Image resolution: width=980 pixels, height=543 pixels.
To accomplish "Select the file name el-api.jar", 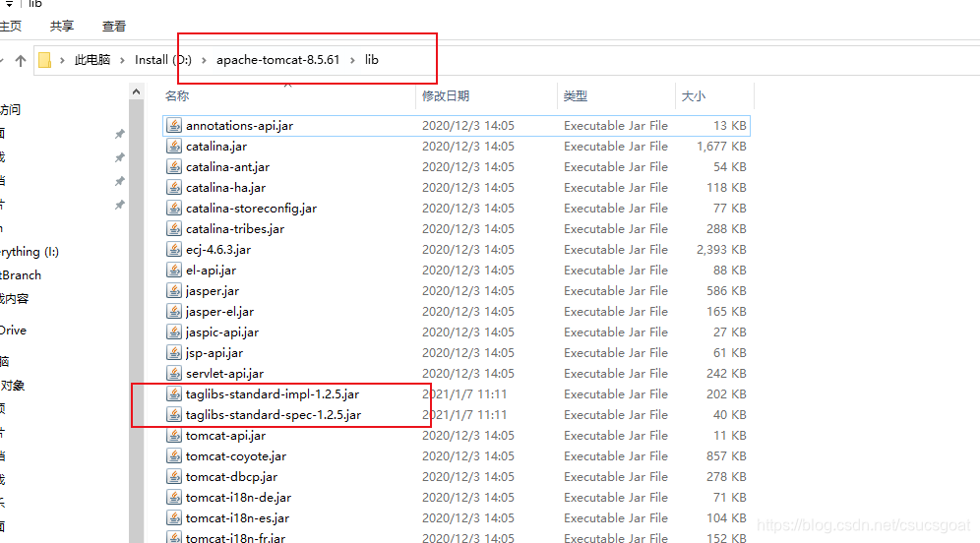I will click(x=212, y=271).
